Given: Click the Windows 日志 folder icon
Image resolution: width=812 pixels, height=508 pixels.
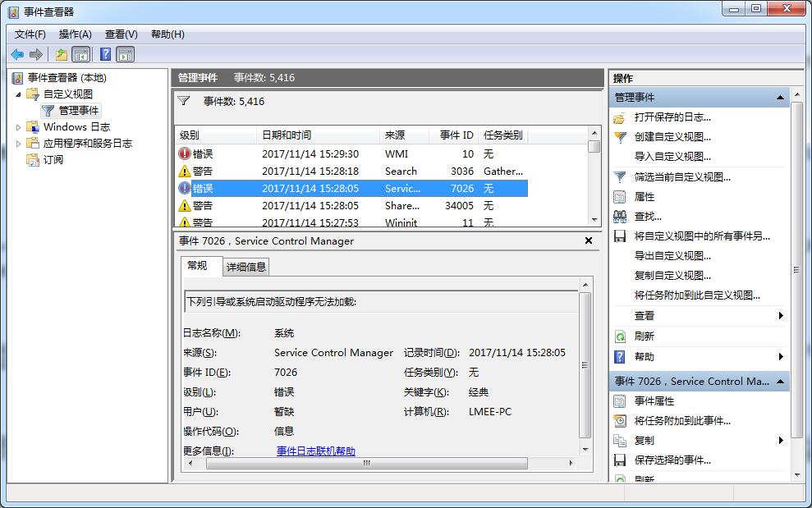Looking at the screenshot, I should [33, 127].
